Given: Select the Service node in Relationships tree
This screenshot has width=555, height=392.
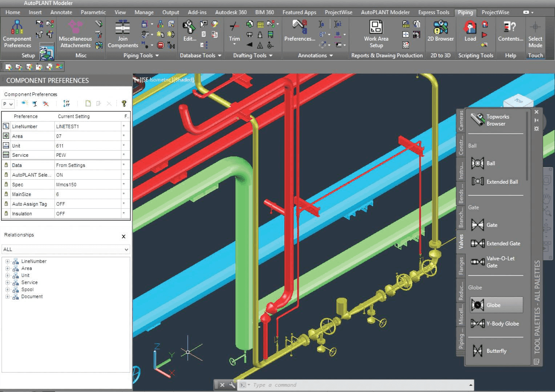Looking at the screenshot, I should 29,282.
